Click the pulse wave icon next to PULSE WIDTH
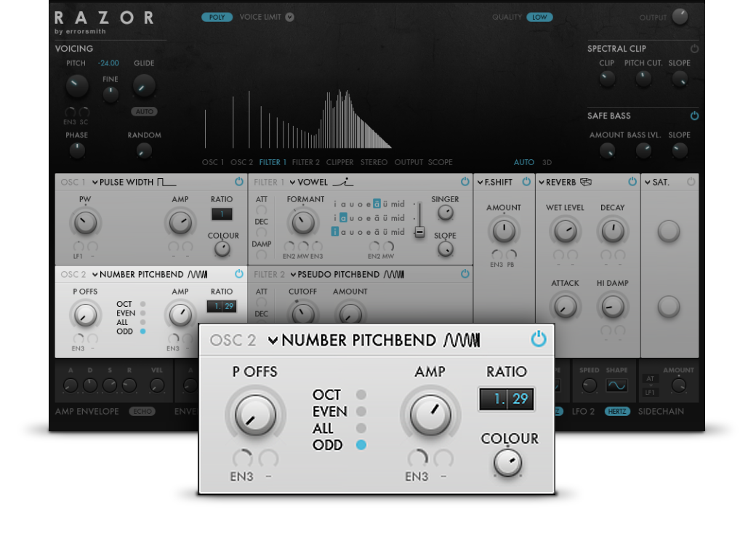 pos(166,182)
